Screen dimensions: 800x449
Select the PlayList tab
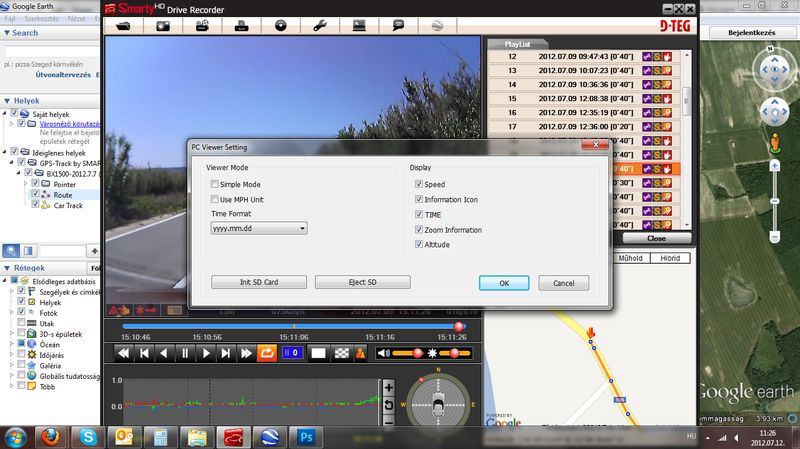click(x=517, y=44)
